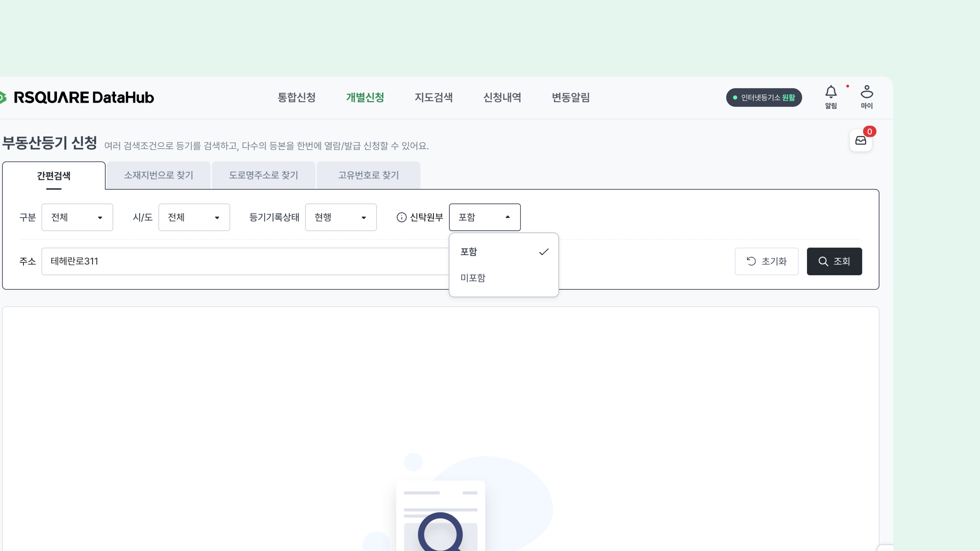Go to 지도검색 in top navigation

(x=433, y=98)
